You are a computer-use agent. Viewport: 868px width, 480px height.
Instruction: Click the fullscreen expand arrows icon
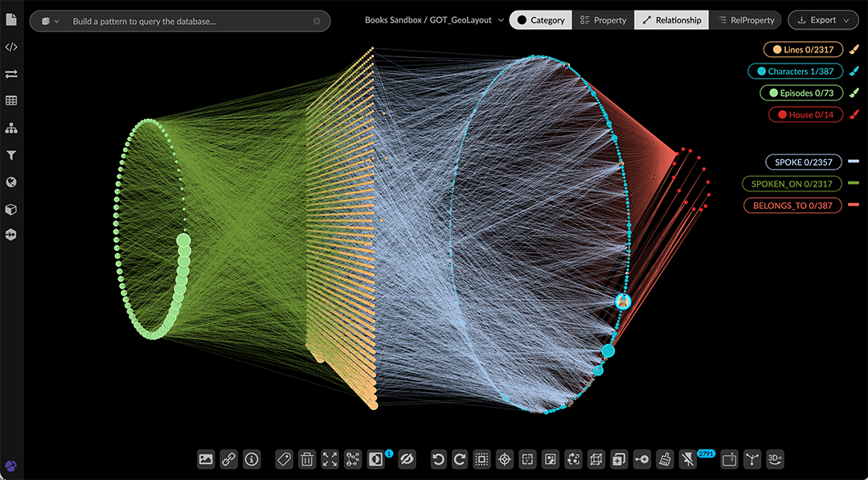pyautogui.click(x=330, y=459)
